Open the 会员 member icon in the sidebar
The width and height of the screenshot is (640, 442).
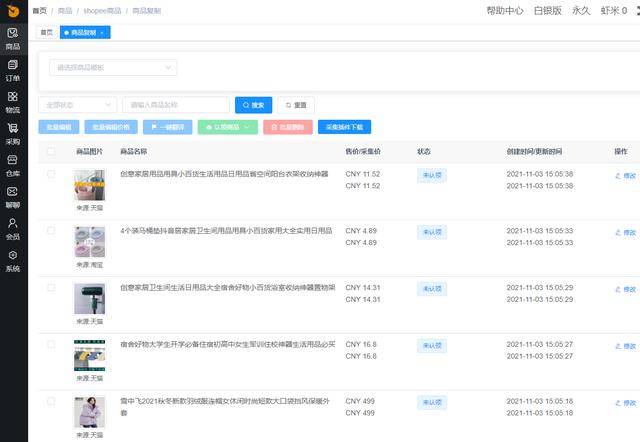click(13, 229)
